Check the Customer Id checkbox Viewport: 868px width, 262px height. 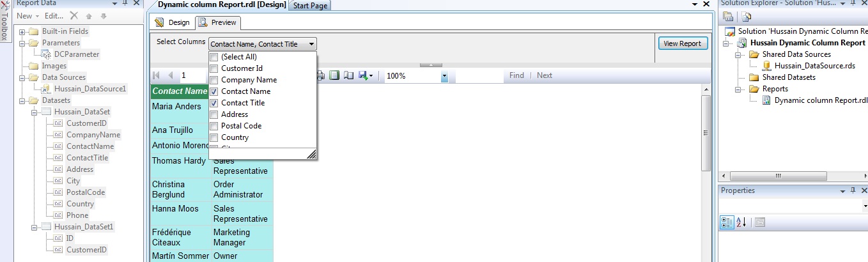click(x=214, y=68)
